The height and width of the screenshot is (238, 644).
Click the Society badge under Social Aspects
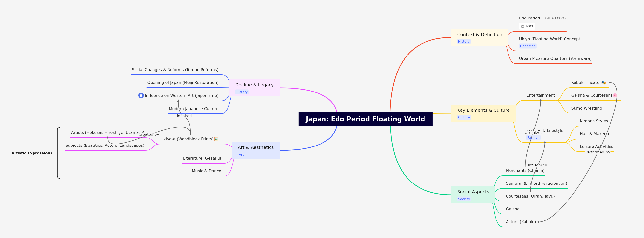(464, 199)
